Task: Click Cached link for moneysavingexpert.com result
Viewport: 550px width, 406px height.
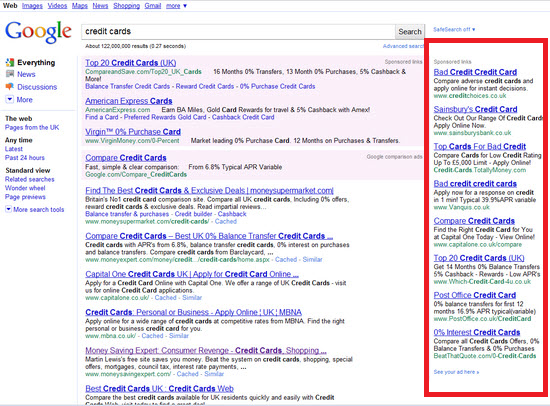Action: tap(187, 374)
